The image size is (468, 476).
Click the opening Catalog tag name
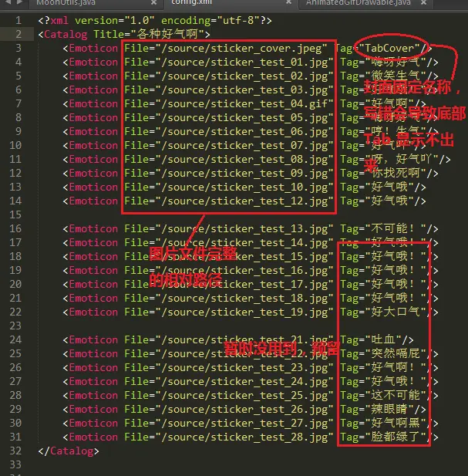pos(66,34)
